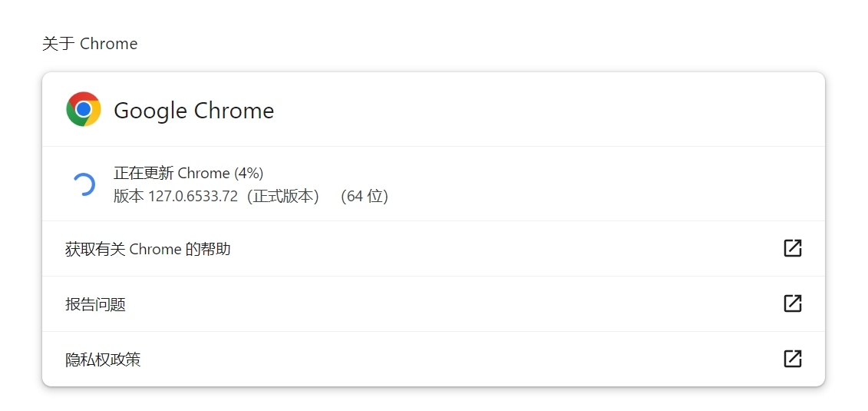Click the (64 位) architecture label

pyautogui.click(x=365, y=196)
